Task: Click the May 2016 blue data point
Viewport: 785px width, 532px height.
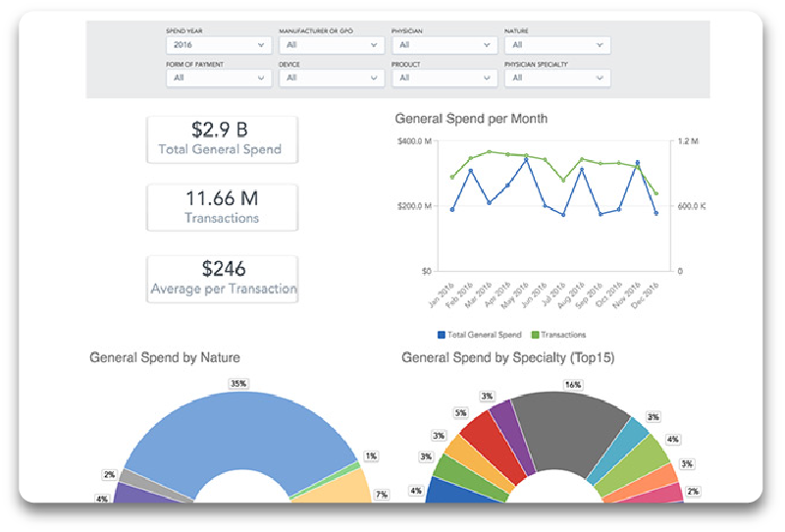Action: click(x=526, y=160)
